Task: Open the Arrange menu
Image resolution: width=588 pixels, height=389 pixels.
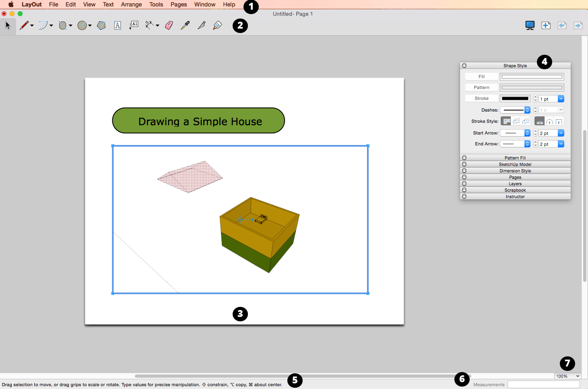Action: [131, 4]
